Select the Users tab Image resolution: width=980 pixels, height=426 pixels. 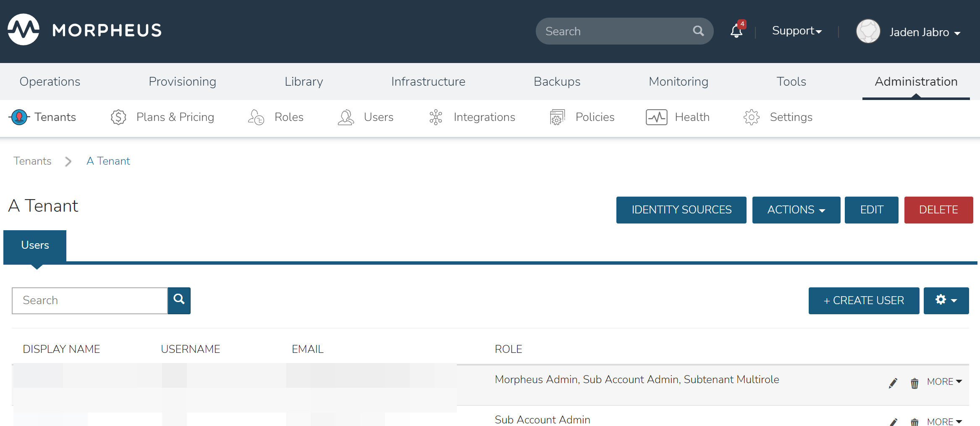point(35,245)
